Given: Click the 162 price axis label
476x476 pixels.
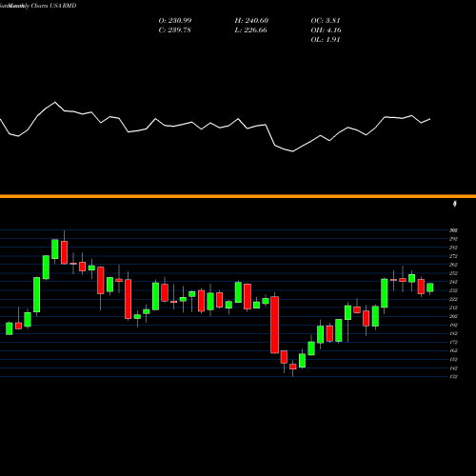Looking at the screenshot, I should pos(453,350).
